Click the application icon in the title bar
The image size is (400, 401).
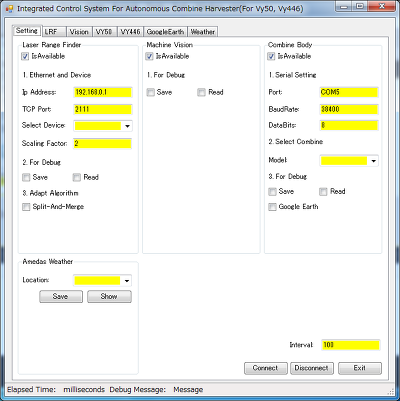click(9, 8)
